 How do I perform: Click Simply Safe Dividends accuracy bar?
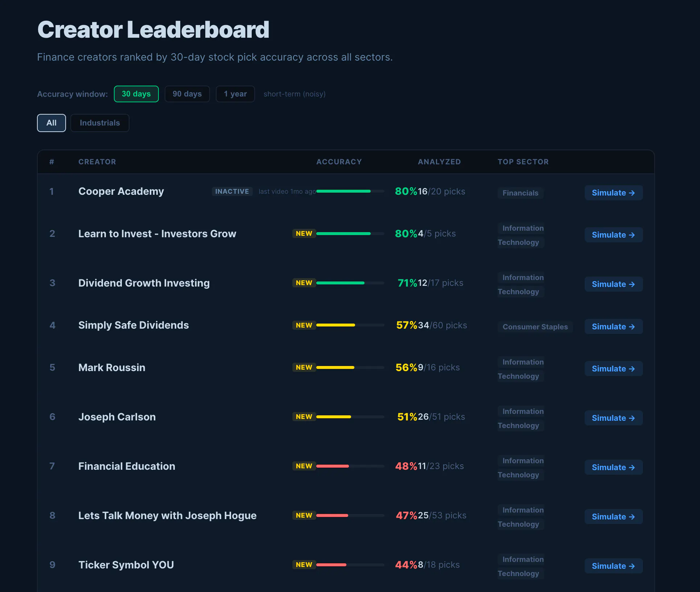[350, 325]
